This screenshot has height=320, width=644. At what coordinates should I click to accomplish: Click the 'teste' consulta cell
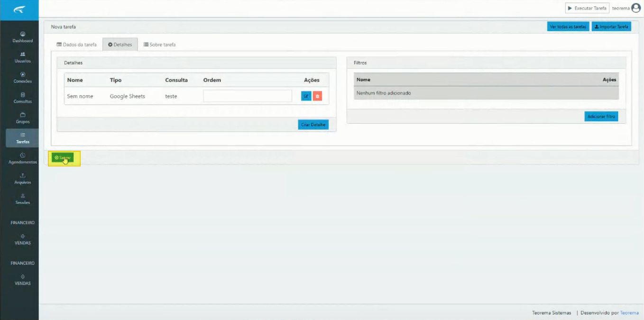(x=171, y=96)
